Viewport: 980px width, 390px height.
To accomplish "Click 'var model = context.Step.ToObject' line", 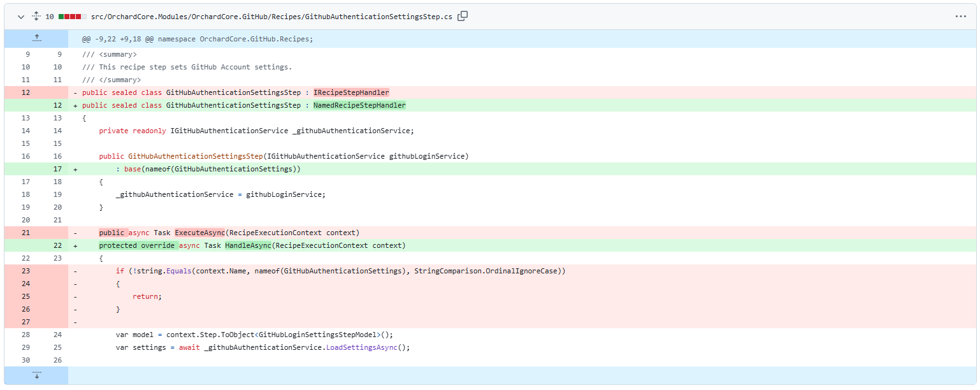I will pos(254,335).
